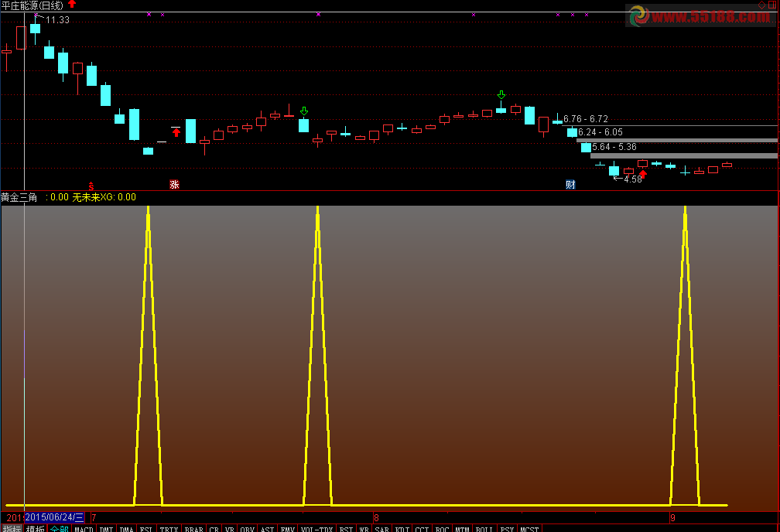This screenshot has height=532, width=780.
Task: Select the BOLL indicator tab
Action: (485, 529)
